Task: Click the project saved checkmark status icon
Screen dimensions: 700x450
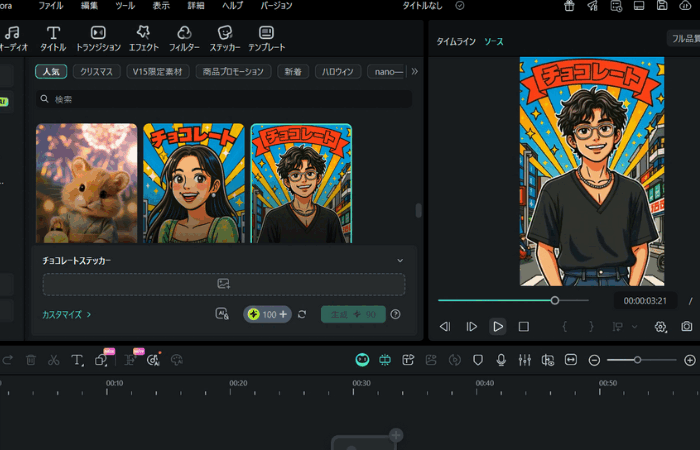Action: click(460, 5)
